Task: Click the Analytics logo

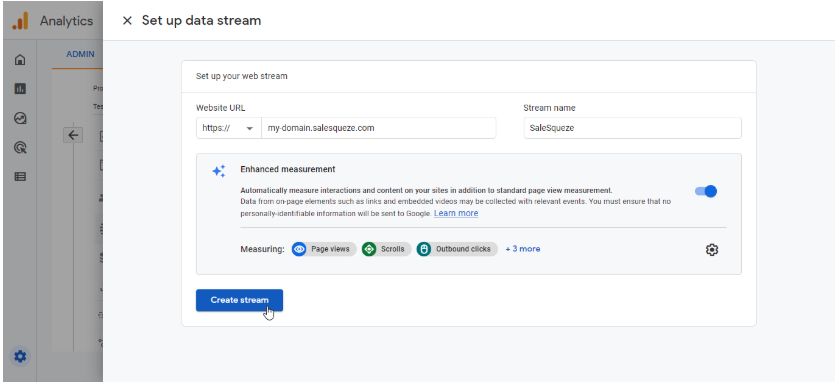Action: point(20,21)
